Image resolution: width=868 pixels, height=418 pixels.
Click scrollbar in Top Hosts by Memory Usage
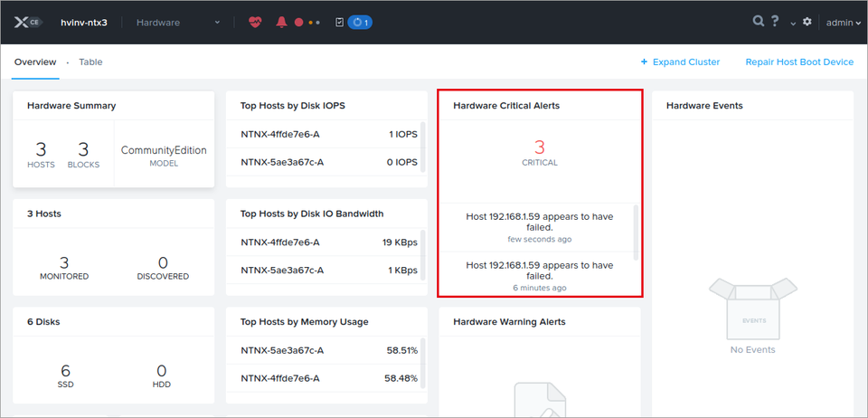[423, 361]
